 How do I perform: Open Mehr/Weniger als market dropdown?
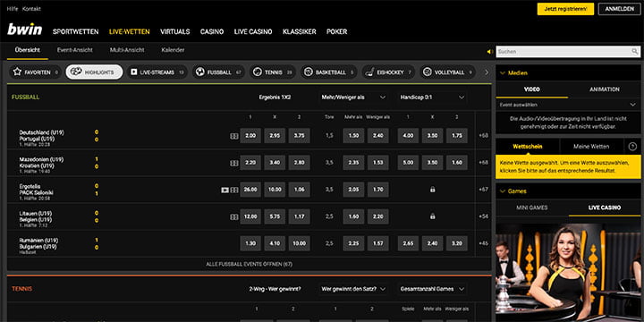tap(353, 97)
